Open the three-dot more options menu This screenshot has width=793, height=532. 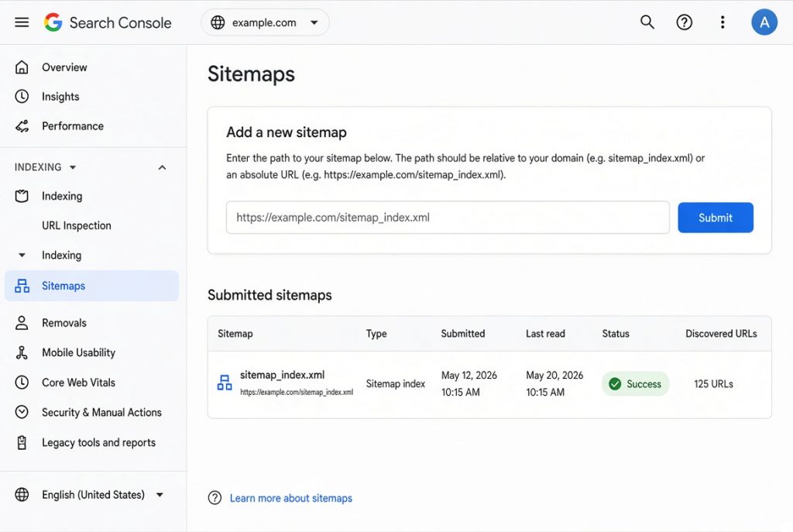(723, 22)
